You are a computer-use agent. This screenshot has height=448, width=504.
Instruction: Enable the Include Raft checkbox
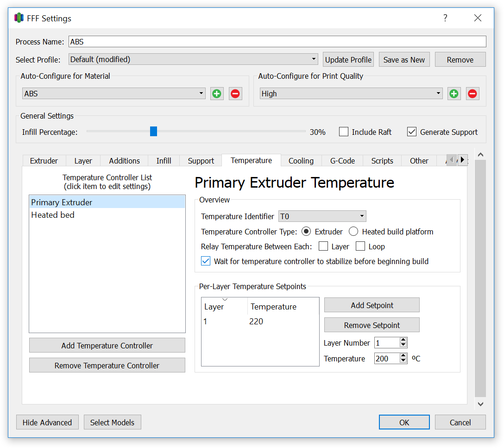point(344,132)
